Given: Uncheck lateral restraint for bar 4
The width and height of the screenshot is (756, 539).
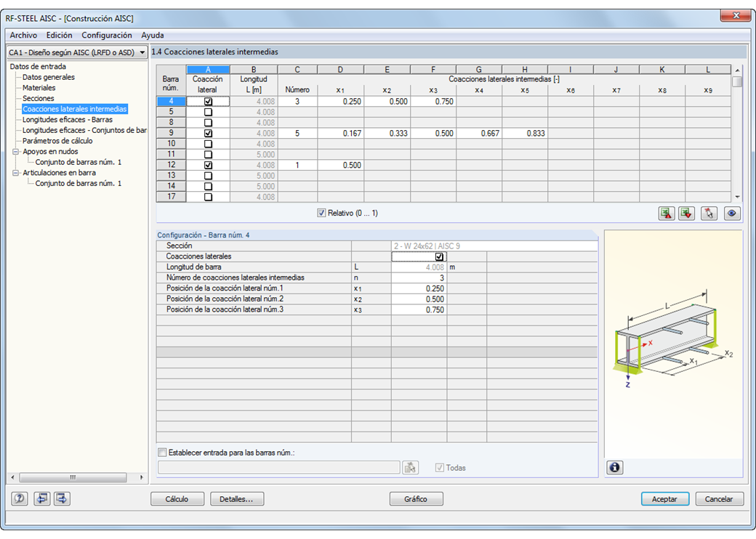Looking at the screenshot, I should point(208,102).
